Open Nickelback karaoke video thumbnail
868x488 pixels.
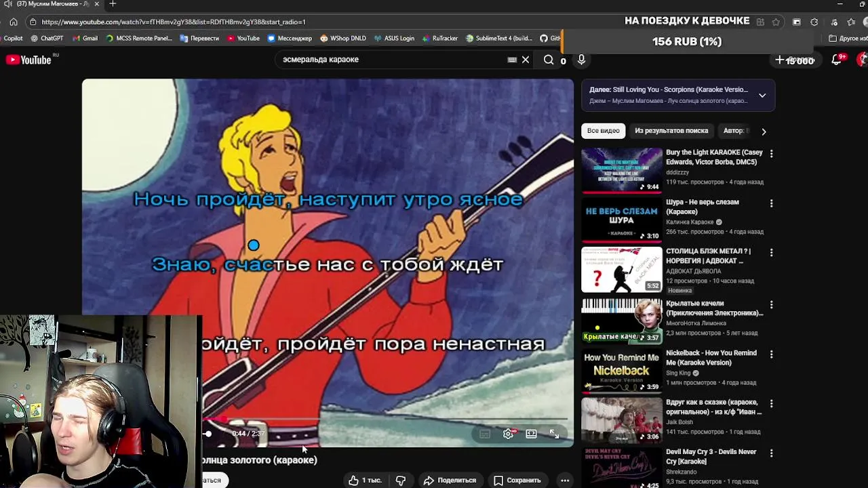(621, 370)
